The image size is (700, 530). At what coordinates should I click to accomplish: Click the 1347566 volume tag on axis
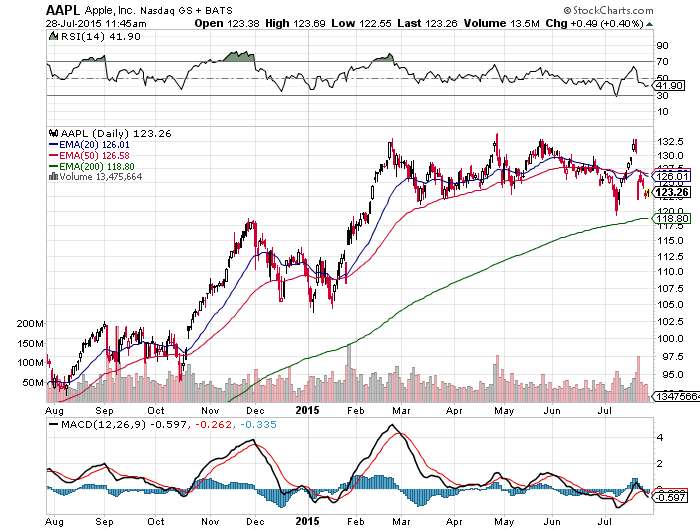point(677,396)
